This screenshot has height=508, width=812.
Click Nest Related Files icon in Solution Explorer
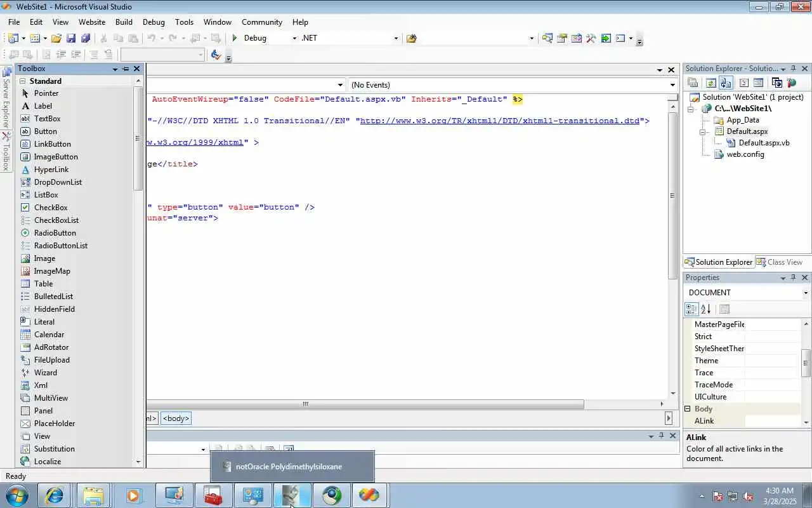point(726,83)
